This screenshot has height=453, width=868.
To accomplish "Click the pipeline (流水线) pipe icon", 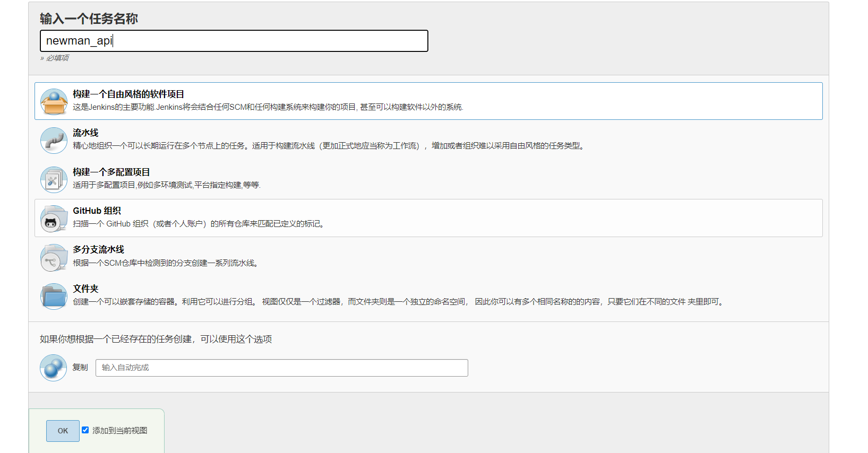I will point(54,141).
